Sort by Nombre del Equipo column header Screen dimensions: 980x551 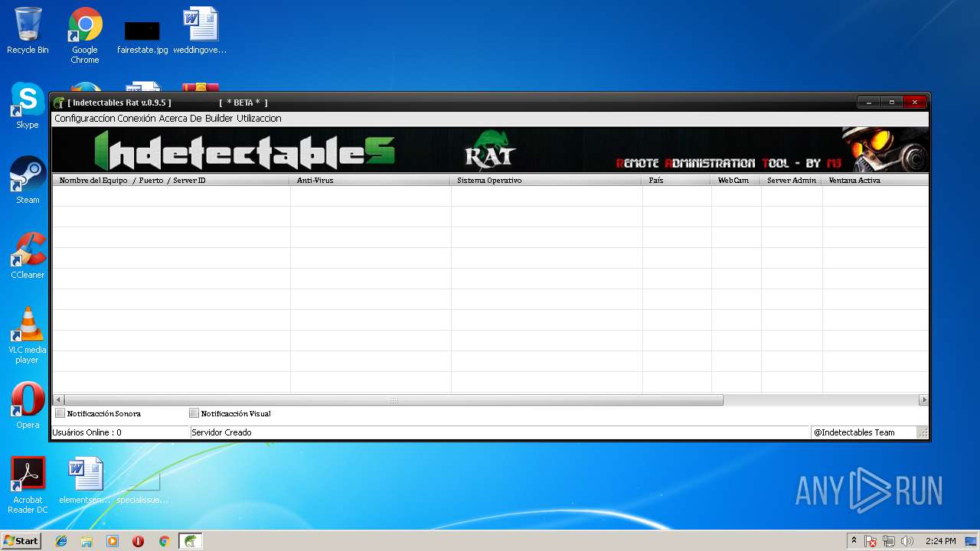(171, 181)
